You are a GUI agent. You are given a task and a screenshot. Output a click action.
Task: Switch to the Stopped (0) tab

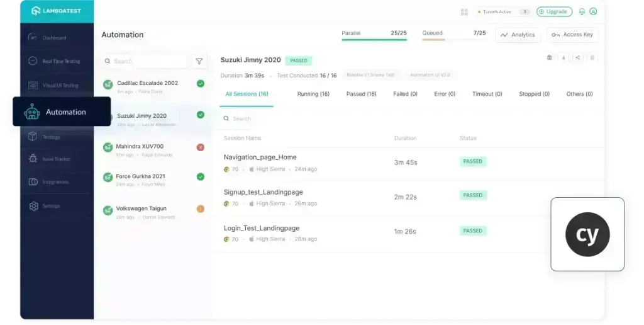(535, 94)
